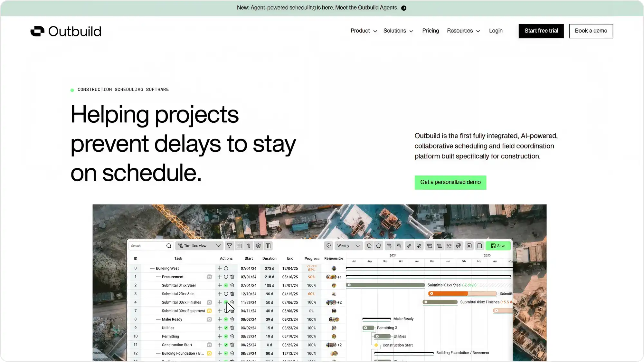Toggle completion circle on Building West row
The image size is (644, 362).
226,268
